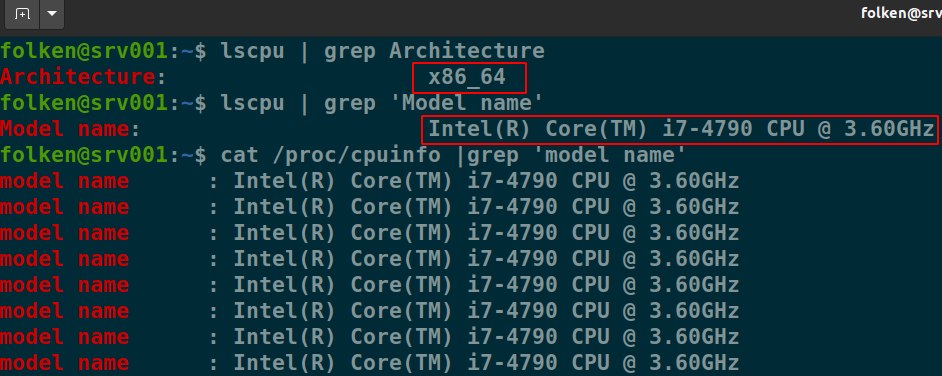
Task: Click the folken@srv001 prompt before the second lscpu command
Action: coord(84,103)
